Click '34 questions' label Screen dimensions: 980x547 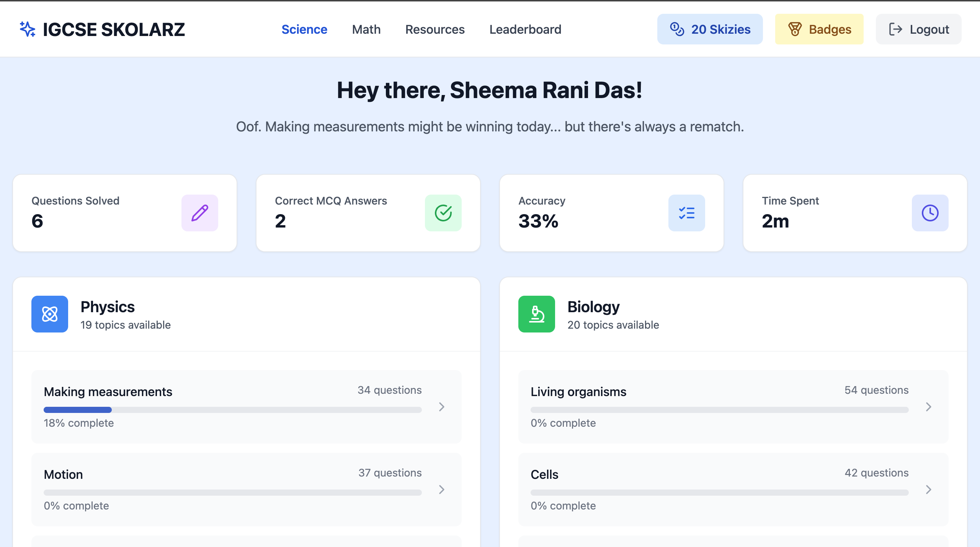click(x=390, y=390)
